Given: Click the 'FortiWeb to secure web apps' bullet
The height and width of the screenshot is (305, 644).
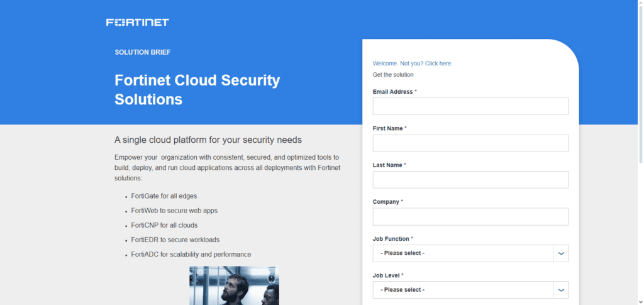Looking at the screenshot, I should [174, 211].
